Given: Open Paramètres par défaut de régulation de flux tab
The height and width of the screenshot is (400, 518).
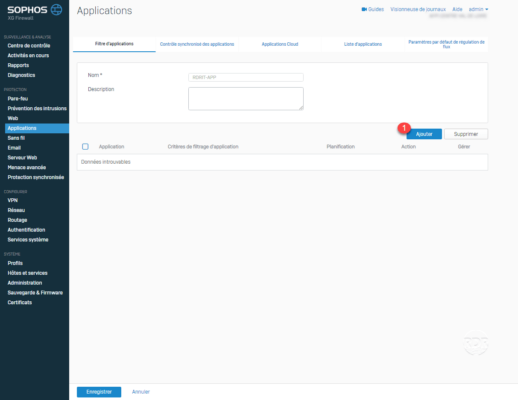Looking at the screenshot, I should (446, 44).
